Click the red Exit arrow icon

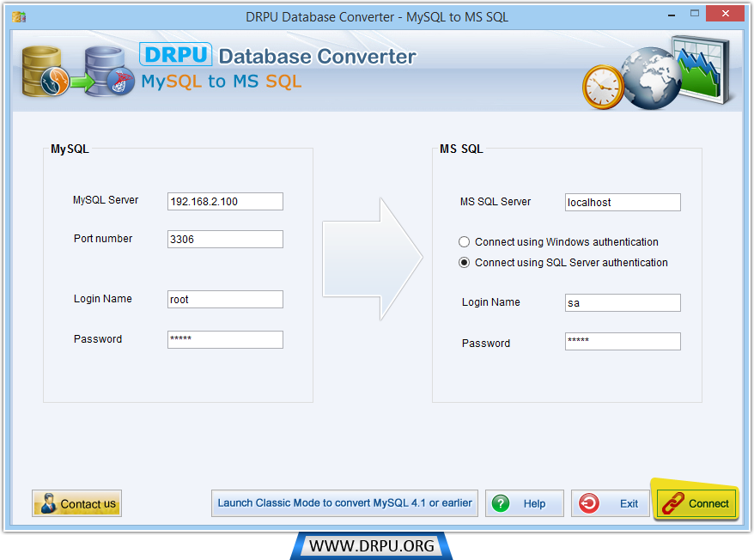589,503
